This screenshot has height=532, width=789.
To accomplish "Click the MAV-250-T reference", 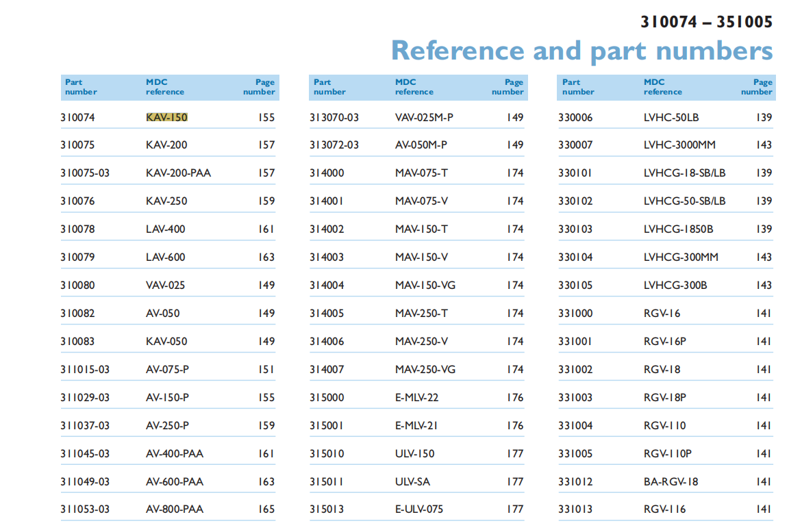I will pyautogui.click(x=422, y=314).
